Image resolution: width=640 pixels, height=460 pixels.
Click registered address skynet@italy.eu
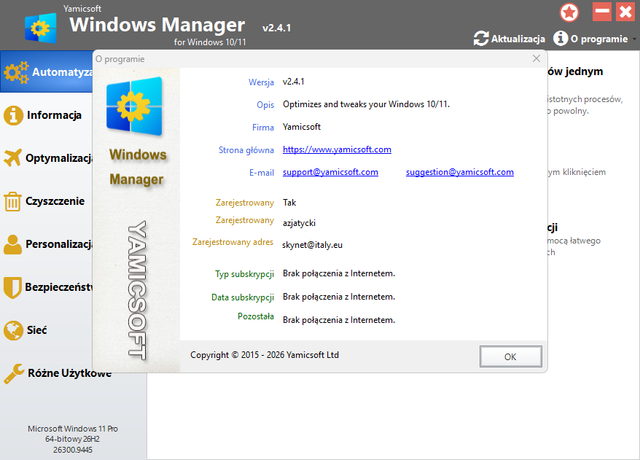point(312,245)
